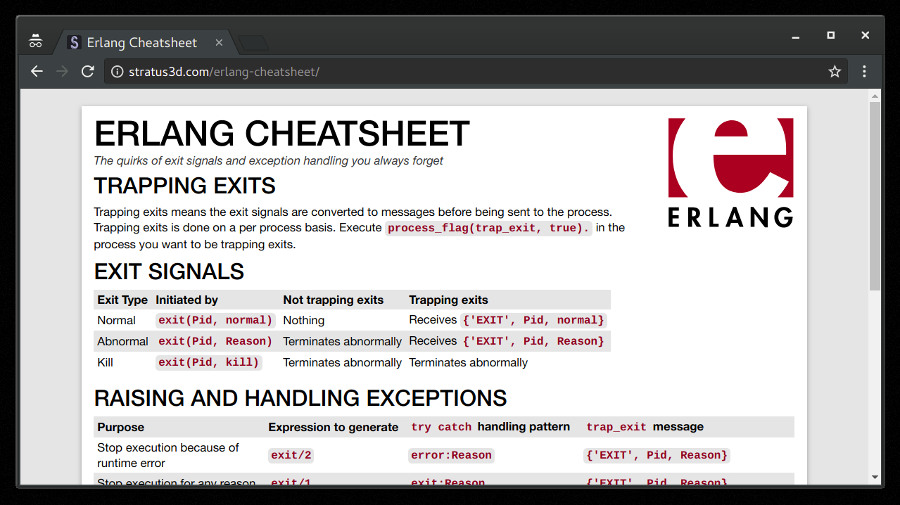900x505 pixels.
Task: Open a new tab
Action: [x=253, y=43]
